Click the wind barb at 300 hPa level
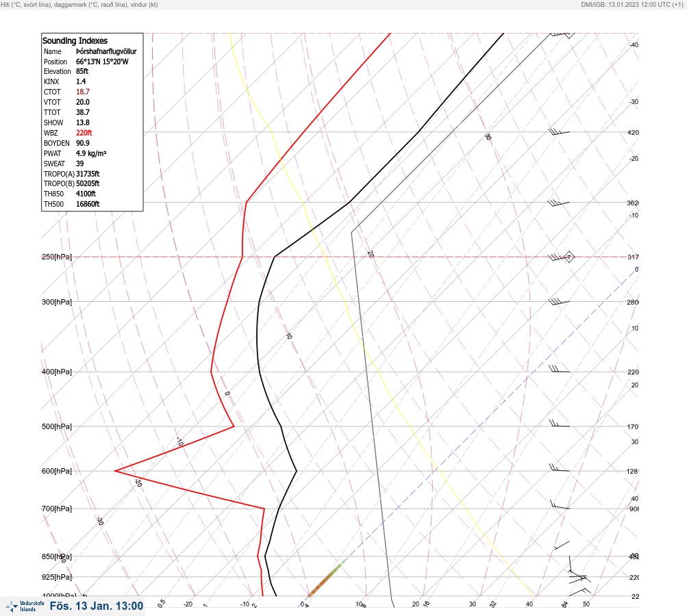The width and height of the screenshot is (687, 616). 559,302
